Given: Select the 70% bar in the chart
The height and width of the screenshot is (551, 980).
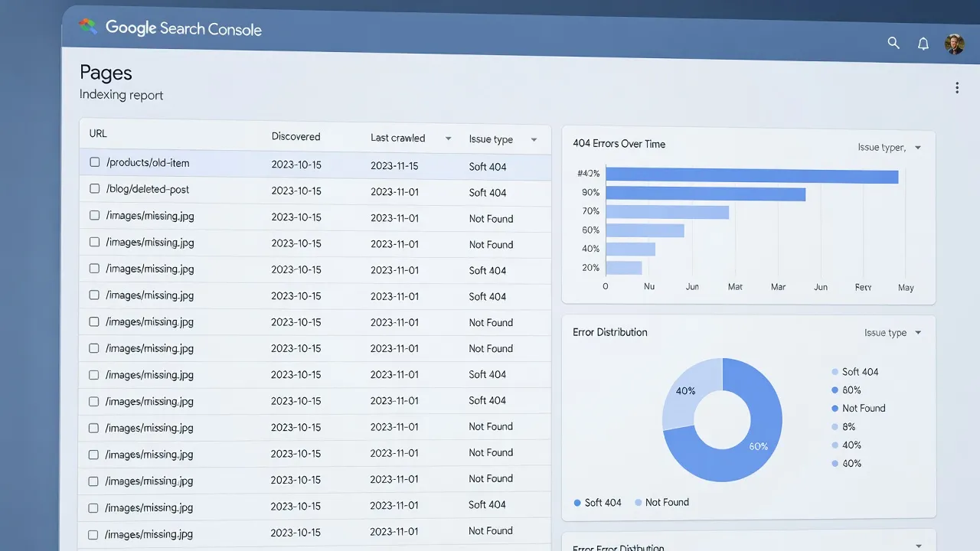Looking at the screenshot, I should pos(667,212).
